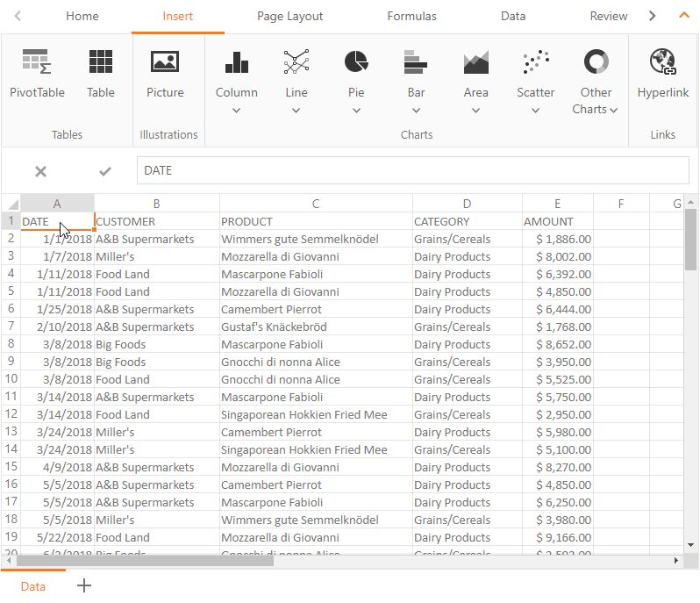The image size is (700, 603).
Task: Click the vertical scrollbar down arrow
Action: [x=690, y=545]
